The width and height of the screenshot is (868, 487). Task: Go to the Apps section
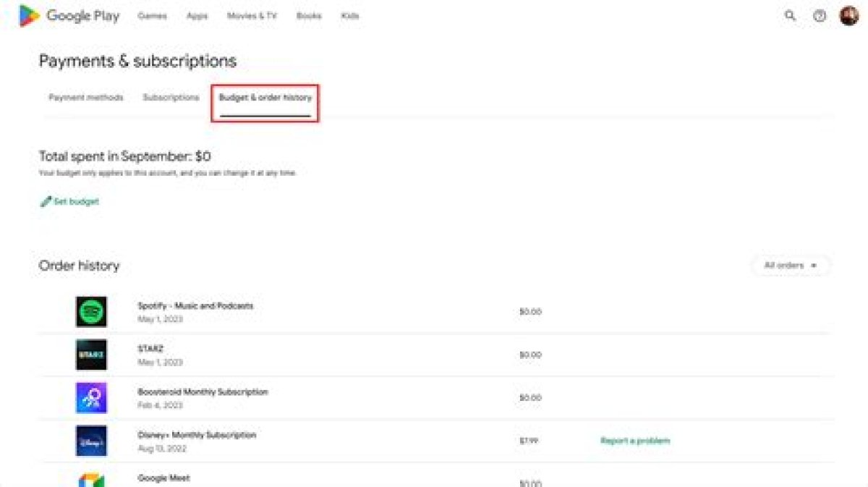[197, 16]
